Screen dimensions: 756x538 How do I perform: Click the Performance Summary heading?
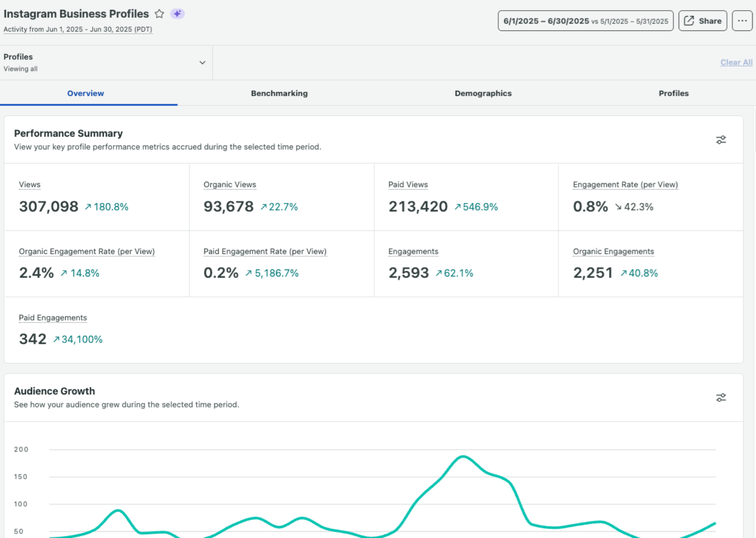tap(68, 133)
